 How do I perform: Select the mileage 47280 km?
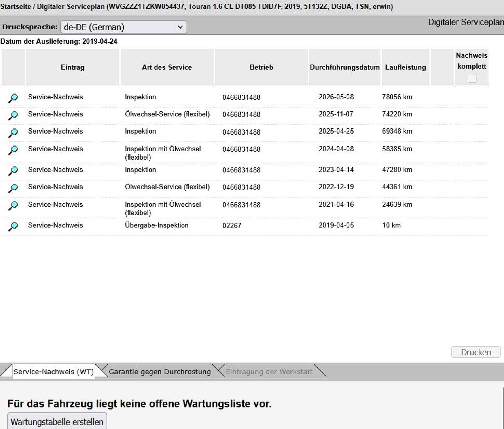click(397, 170)
